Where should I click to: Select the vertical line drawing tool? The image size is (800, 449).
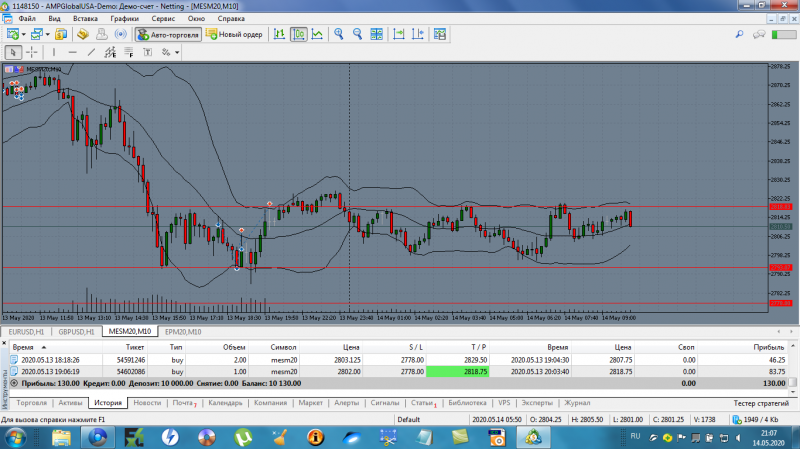(54, 52)
